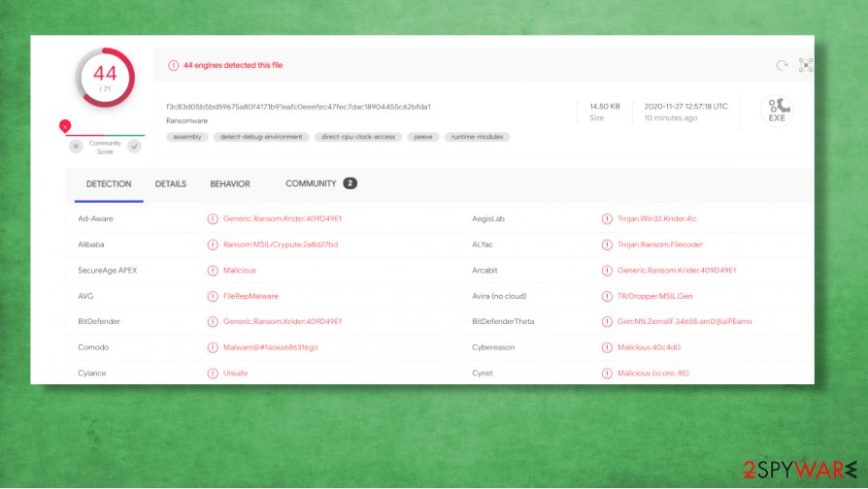Select the Arcabit Generic.Ransom.Krider result
This screenshot has height=489, width=868.
(x=677, y=271)
